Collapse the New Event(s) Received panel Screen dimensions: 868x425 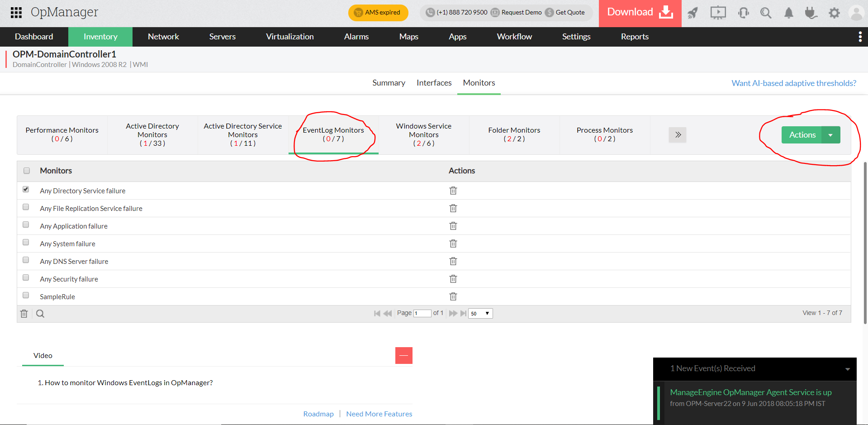(847, 369)
